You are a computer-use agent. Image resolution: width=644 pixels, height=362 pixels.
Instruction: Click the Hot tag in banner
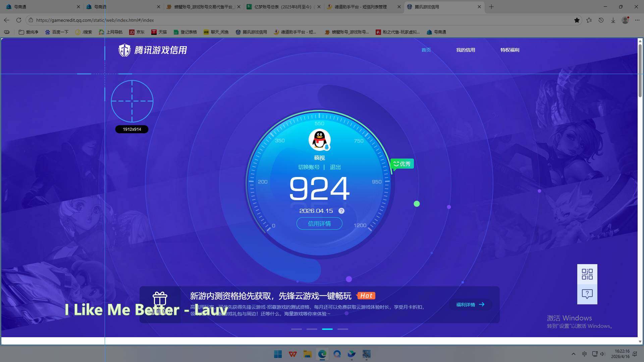(x=366, y=296)
